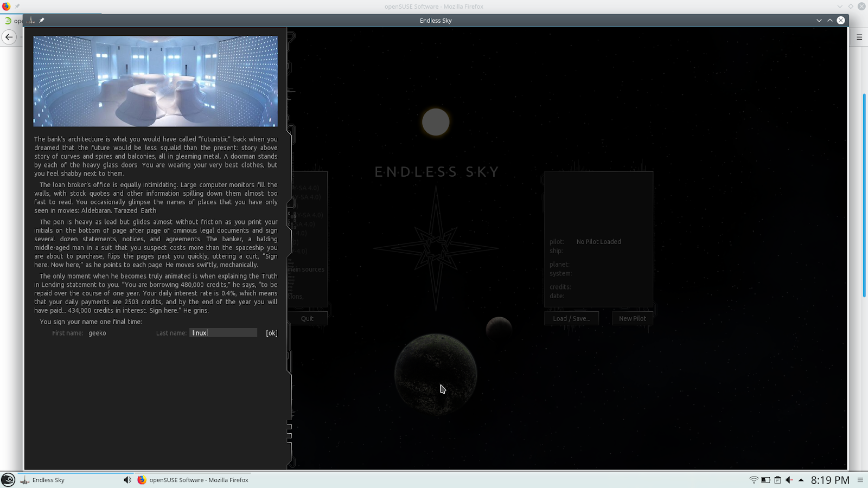Screen dimensions: 868x488
Task: Click the Endless Sky window app icon in titlebar
Action: (x=31, y=21)
